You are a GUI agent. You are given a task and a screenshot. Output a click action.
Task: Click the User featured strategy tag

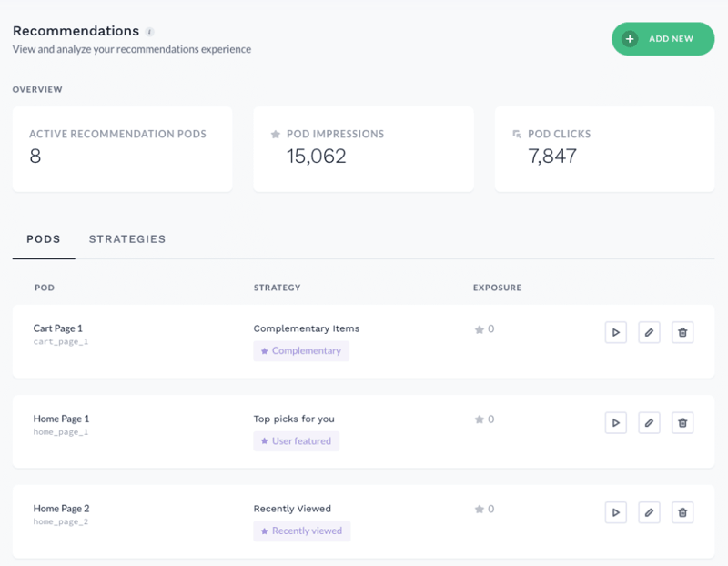[x=297, y=441]
